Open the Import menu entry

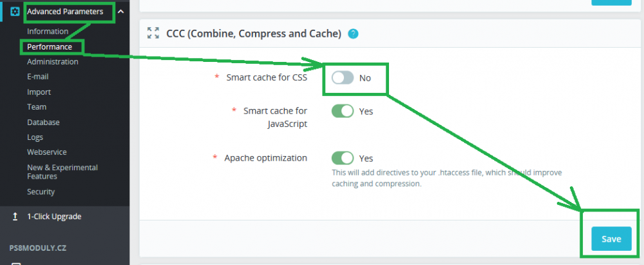39,92
